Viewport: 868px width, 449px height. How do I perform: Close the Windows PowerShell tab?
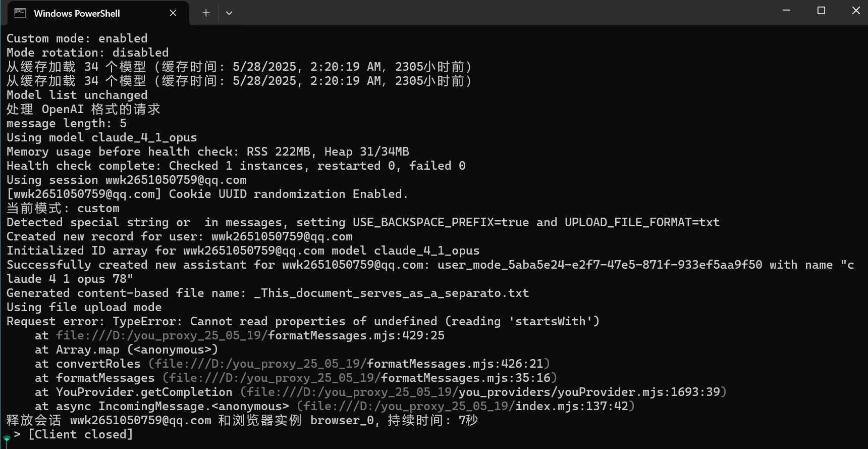coord(173,13)
